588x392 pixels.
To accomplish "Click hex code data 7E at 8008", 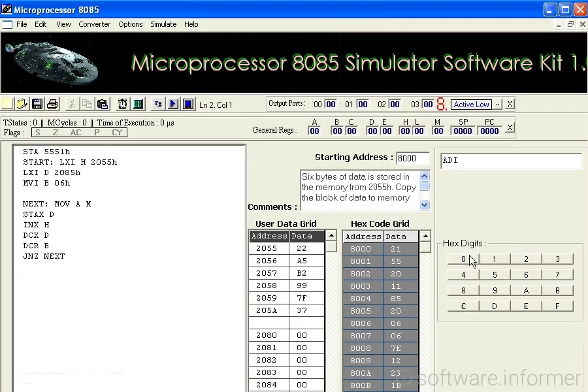I will (400, 348).
